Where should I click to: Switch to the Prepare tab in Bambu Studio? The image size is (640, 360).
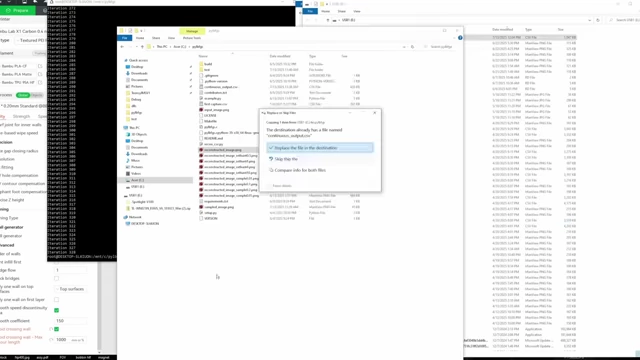click(18, 10)
